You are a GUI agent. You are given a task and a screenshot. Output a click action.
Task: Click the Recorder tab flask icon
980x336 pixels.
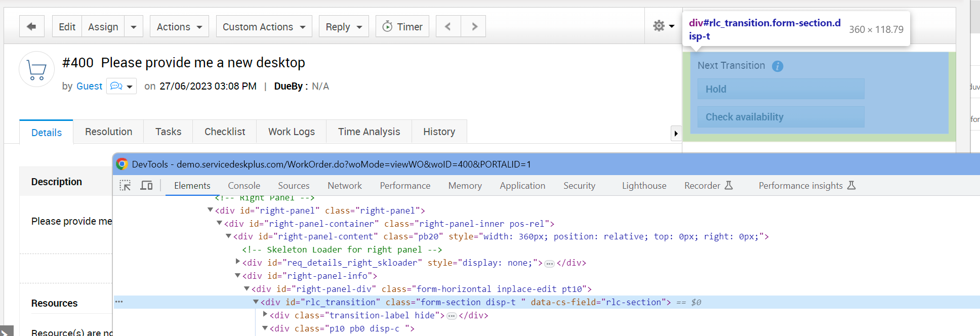click(x=729, y=185)
